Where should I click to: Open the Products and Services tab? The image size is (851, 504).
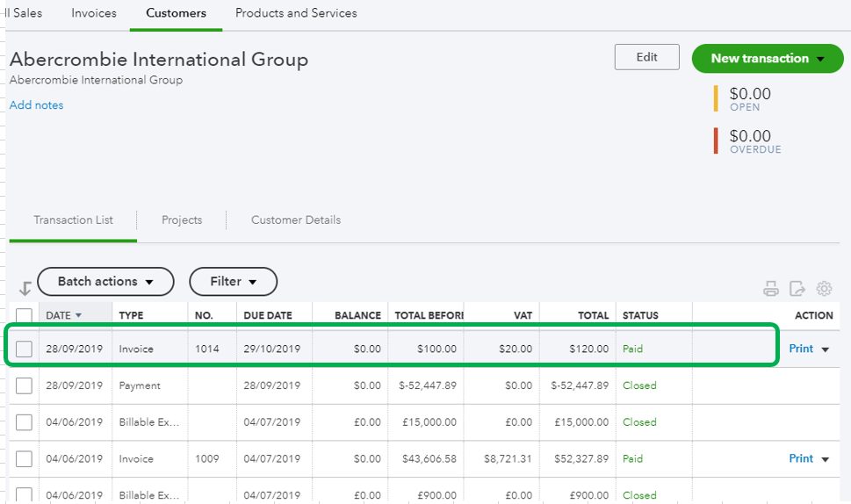pyautogui.click(x=296, y=13)
